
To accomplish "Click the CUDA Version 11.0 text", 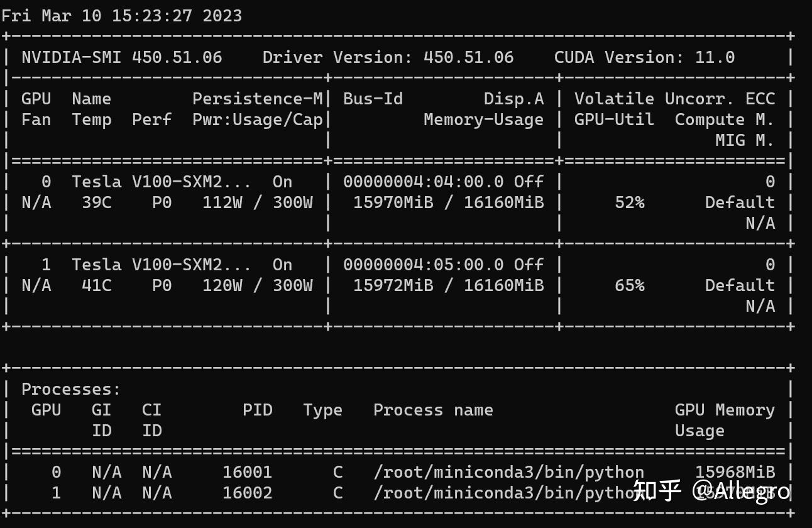I will [x=644, y=57].
